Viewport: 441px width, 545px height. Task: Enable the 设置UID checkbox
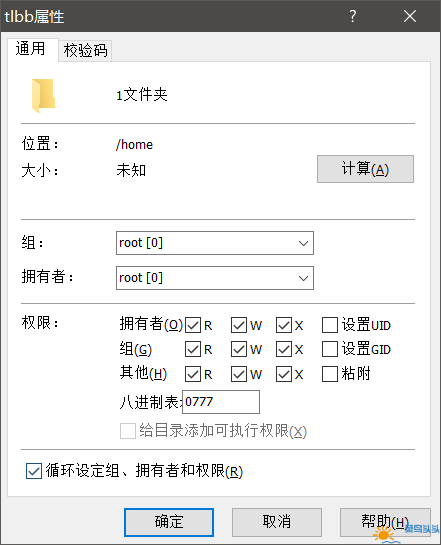(x=330, y=325)
